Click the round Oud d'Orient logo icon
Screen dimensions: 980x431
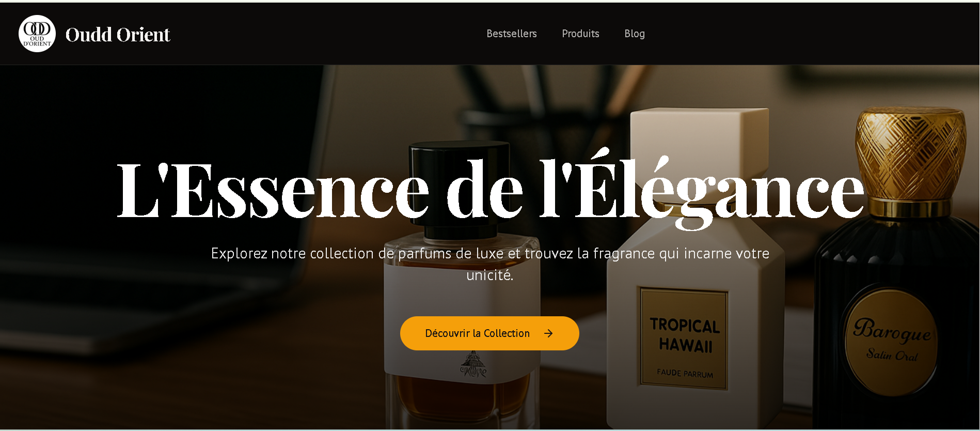click(x=37, y=34)
